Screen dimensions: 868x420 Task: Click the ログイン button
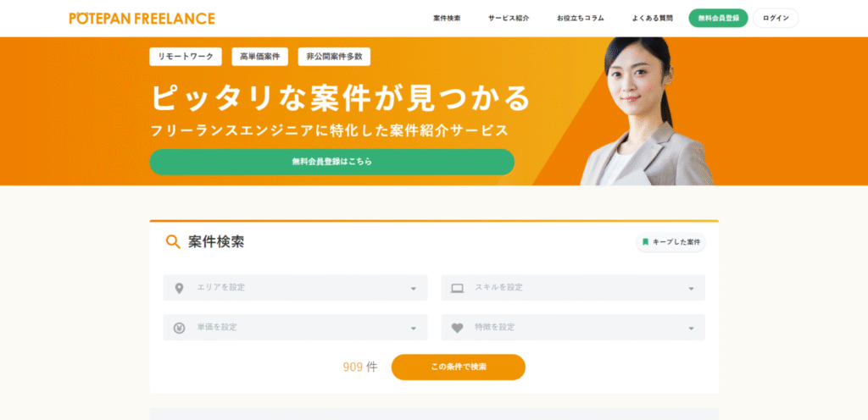point(776,19)
